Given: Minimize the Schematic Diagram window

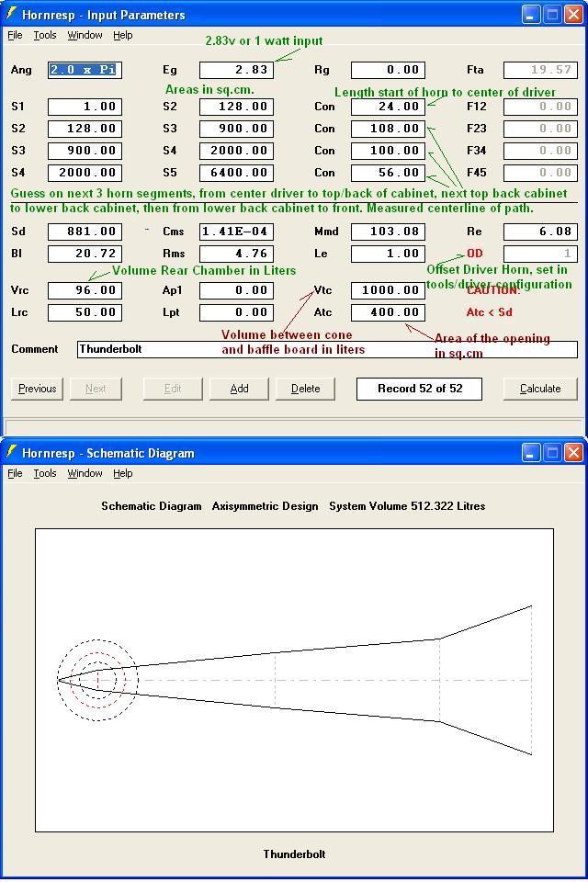Looking at the screenshot, I should (531, 453).
